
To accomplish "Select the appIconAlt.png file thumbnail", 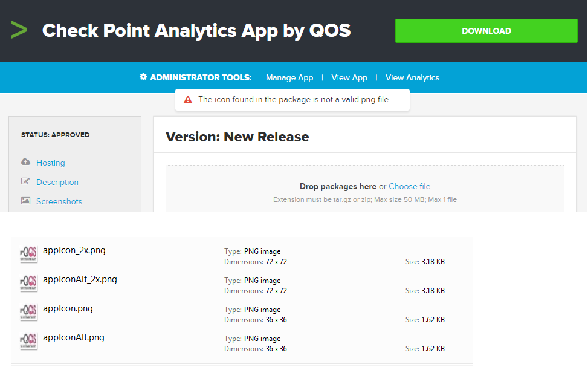I will point(29,342).
